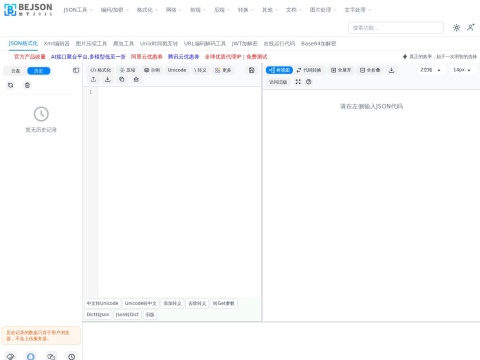Click the clock icon in sidebar bottom row

tap(71, 356)
